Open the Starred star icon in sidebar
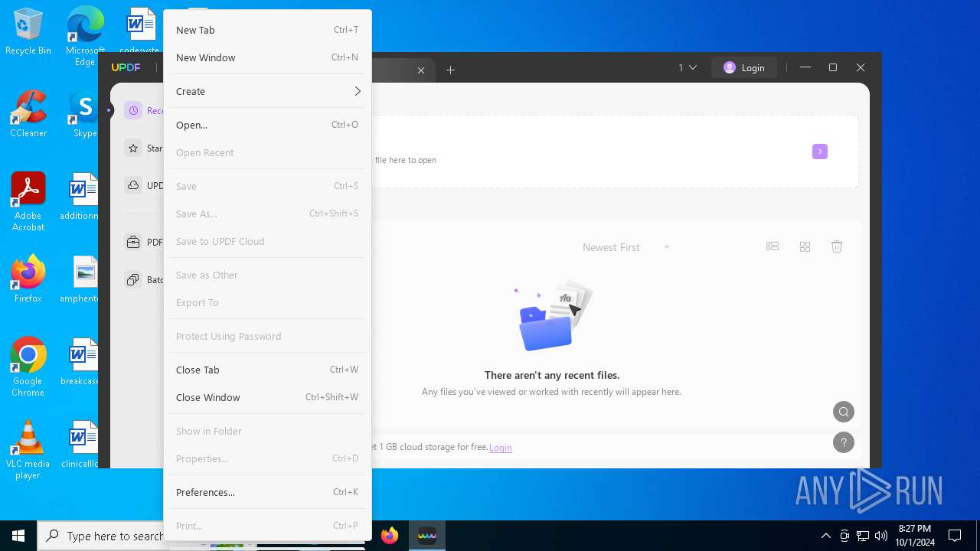This screenshot has height=551, width=980. [x=133, y=148]
